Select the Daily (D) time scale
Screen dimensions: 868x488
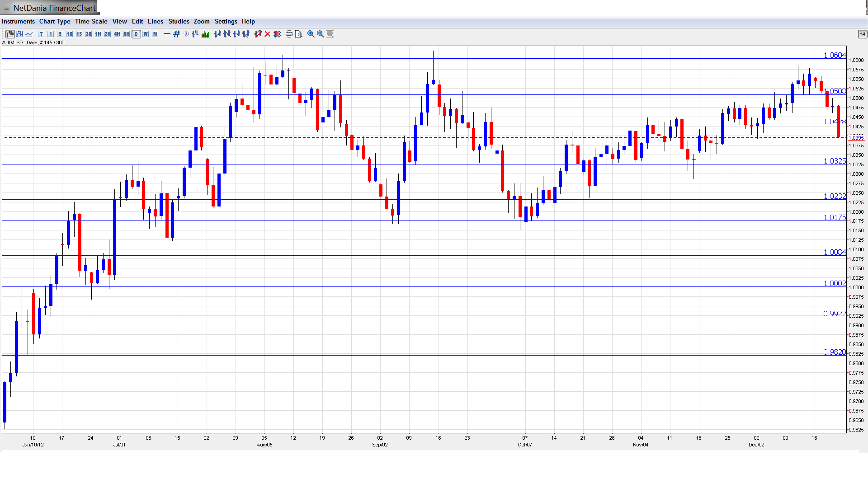(x=136, y=34)
